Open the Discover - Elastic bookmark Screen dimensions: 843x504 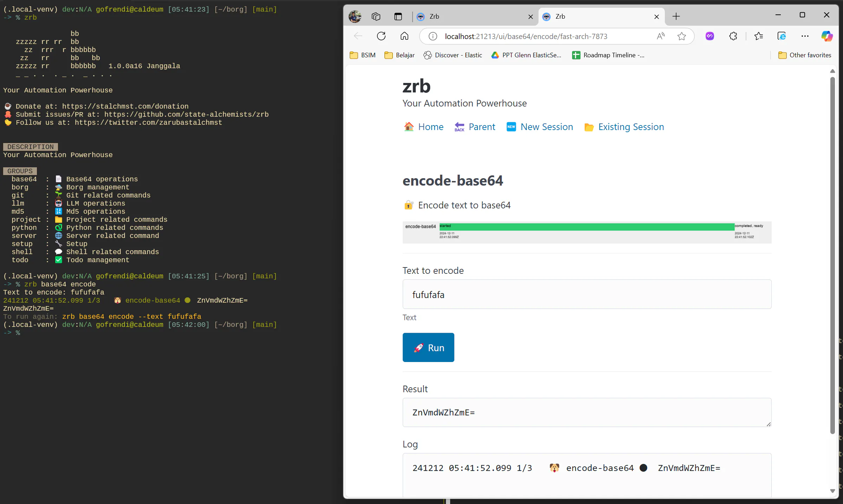tap(453, 55)
